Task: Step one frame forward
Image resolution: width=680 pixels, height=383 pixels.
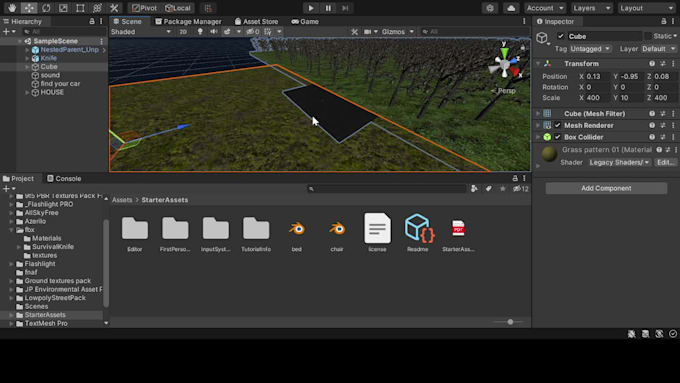Action: [345, 8]
